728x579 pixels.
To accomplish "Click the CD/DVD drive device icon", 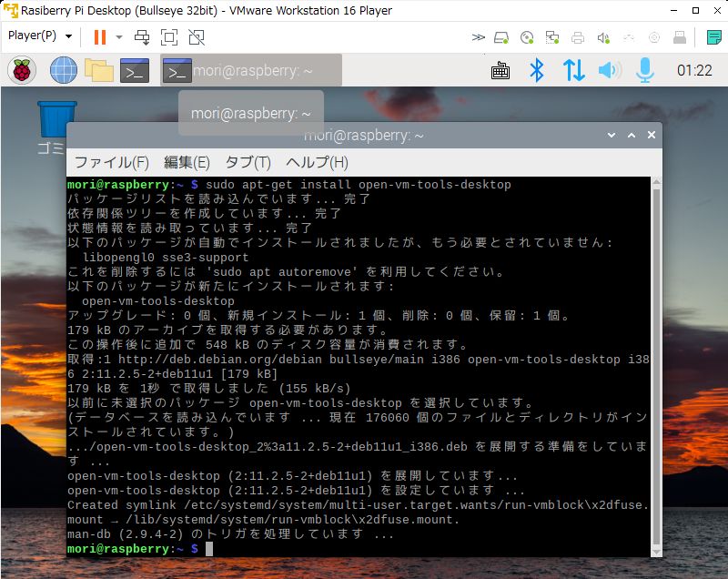I will (x=527, y=37).
